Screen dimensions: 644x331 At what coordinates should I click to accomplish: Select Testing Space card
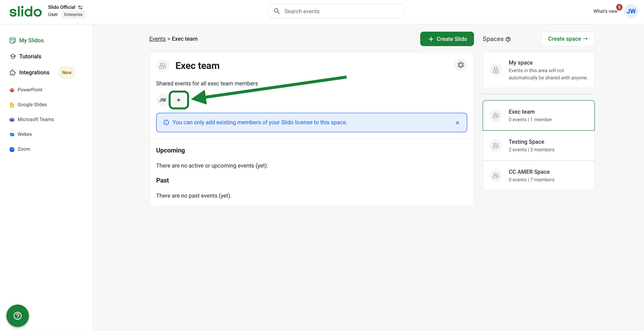(x=539, y=145)
